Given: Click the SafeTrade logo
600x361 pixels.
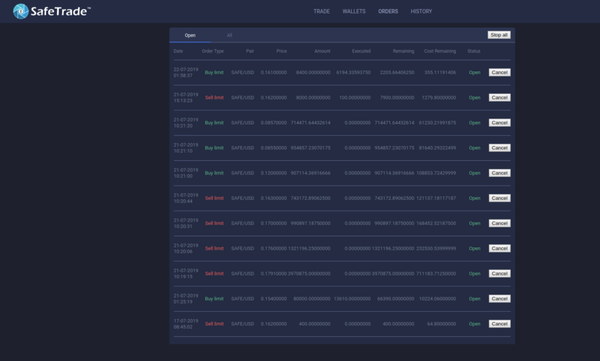Looking at the screenshot, I should (x=52, y=11).
